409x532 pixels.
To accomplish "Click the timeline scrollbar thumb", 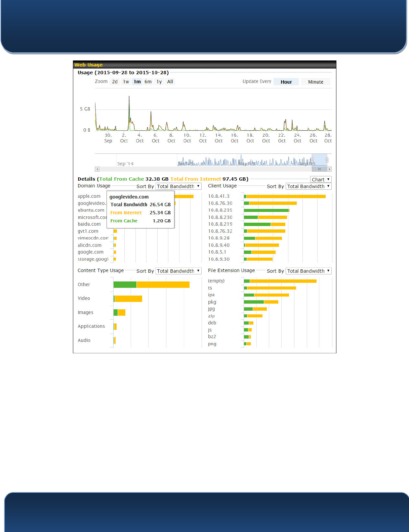I will tap(319, 169).
